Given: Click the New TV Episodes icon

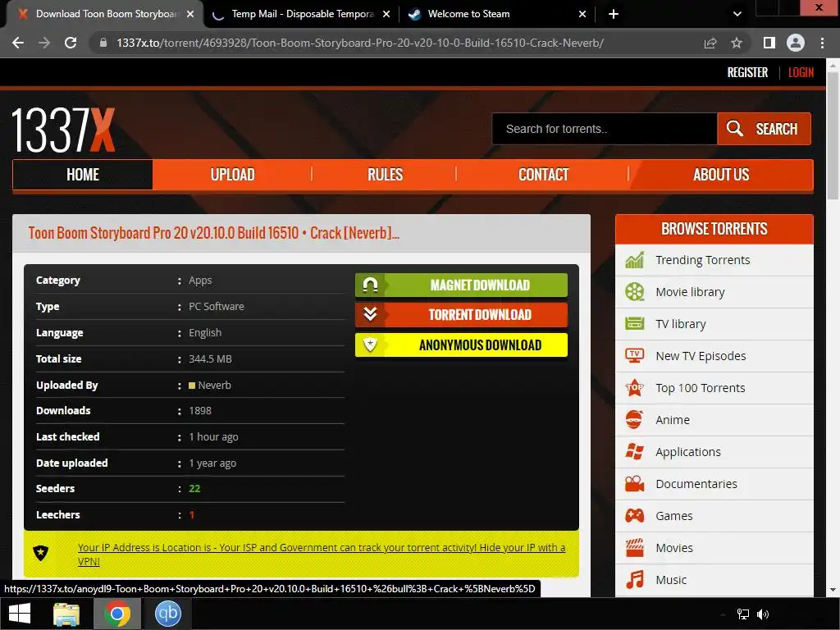Looking at the screenshot, I should (635, 355).
